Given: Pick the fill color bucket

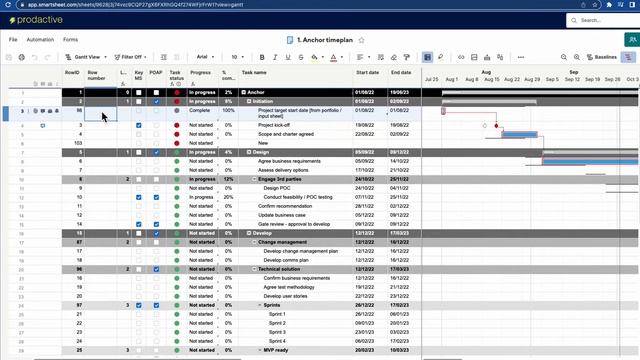Looking at the screenshot, I should point(314,58).
